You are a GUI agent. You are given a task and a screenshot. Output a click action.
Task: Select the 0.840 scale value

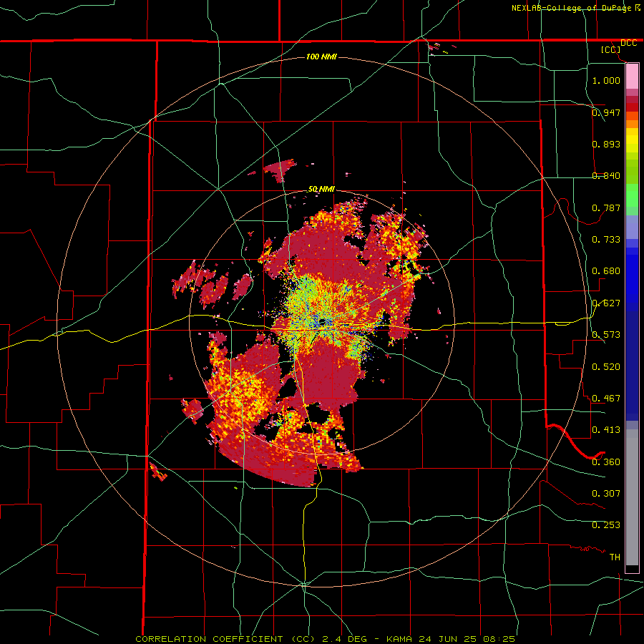pyautogui.click(x=606, y=176)
